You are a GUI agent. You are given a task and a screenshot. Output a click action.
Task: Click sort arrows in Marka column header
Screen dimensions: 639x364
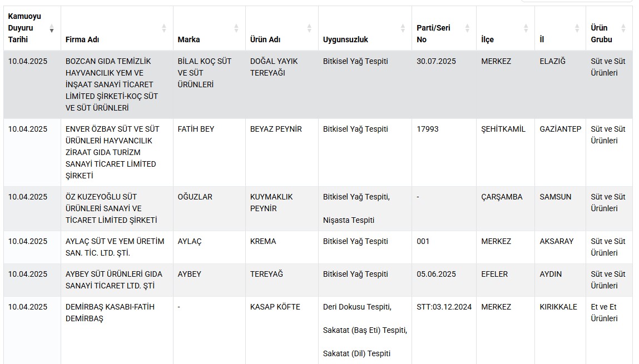[x=236, y=28]
